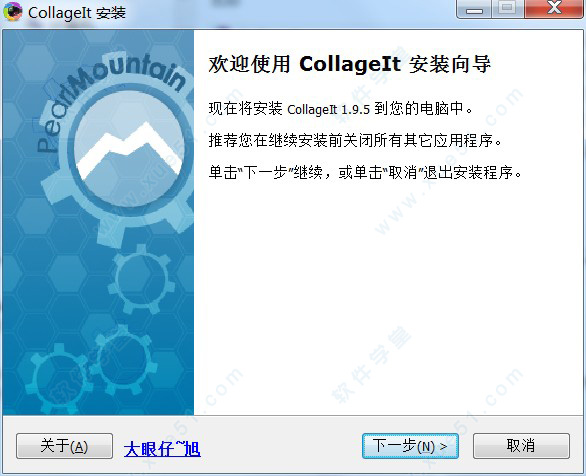This screenshot has width=586, height=476.
Task: Close the CollageIt setup window
Action: pos(554,9)
